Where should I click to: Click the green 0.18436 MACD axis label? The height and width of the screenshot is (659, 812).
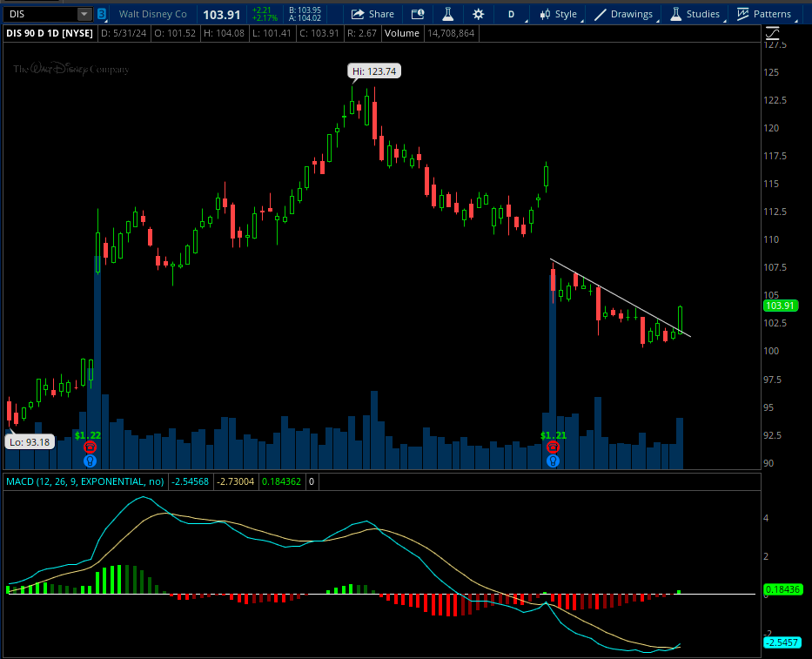tap(782, 589)
